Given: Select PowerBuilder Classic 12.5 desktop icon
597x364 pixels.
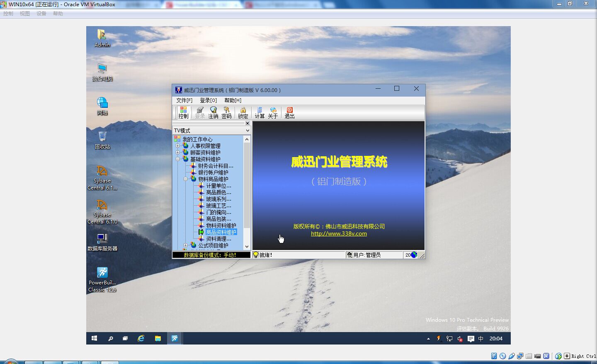Looking at the screenshot, I should pos(102,279).
